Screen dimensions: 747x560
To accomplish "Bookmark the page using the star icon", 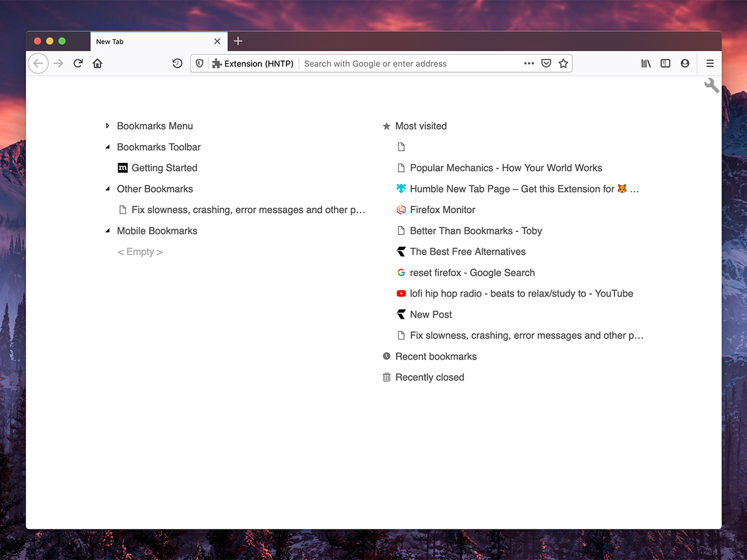I will tap(563, 63).
